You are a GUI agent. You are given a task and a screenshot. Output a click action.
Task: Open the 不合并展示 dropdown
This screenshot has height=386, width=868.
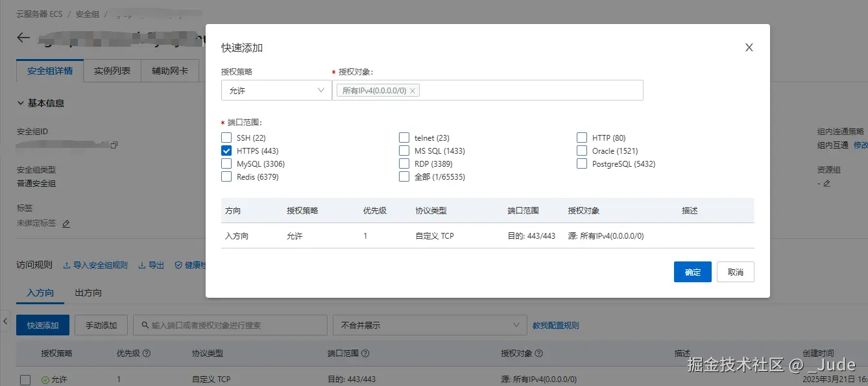[x=429, y=325]
